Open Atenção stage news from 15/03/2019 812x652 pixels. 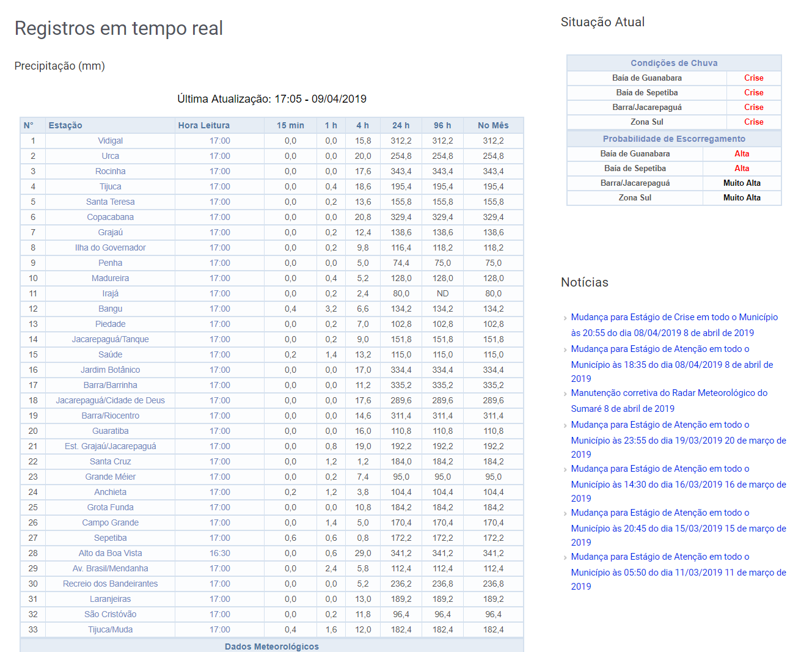pyautogui.click(x=678, y=527)
